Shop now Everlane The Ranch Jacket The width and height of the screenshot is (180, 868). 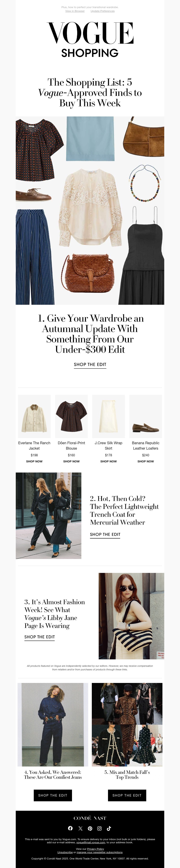(34, 461)
